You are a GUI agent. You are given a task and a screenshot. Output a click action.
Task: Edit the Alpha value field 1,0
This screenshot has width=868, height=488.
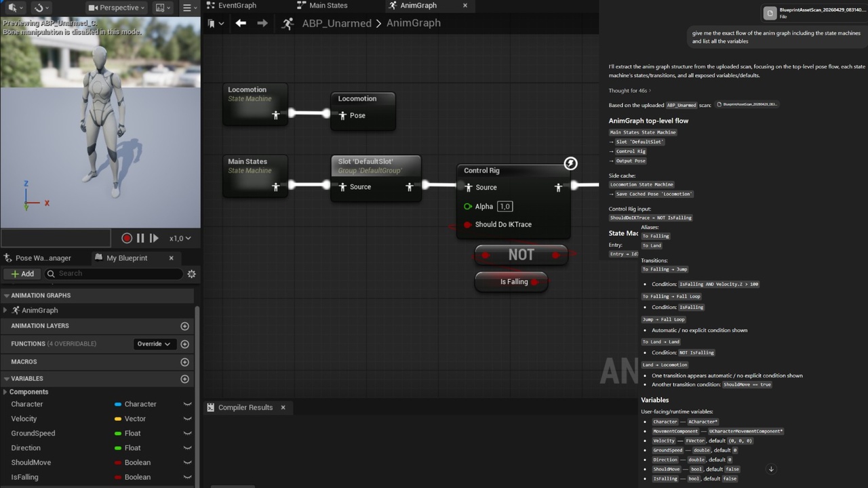point(505,207)
